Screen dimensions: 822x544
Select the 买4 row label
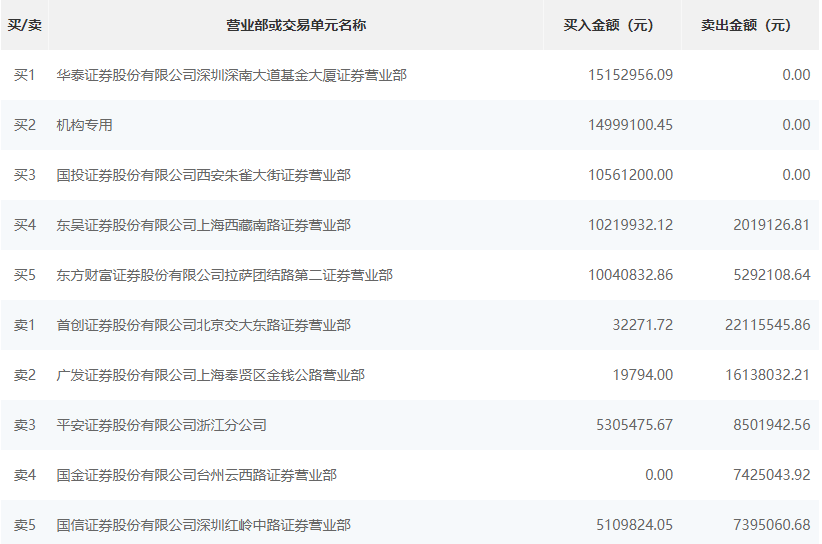pos(25,225)
